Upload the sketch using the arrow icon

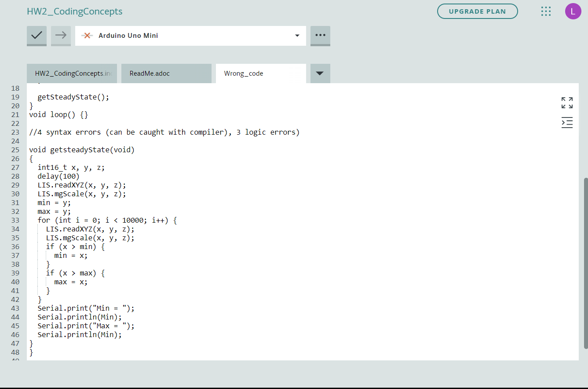(61, 36)
